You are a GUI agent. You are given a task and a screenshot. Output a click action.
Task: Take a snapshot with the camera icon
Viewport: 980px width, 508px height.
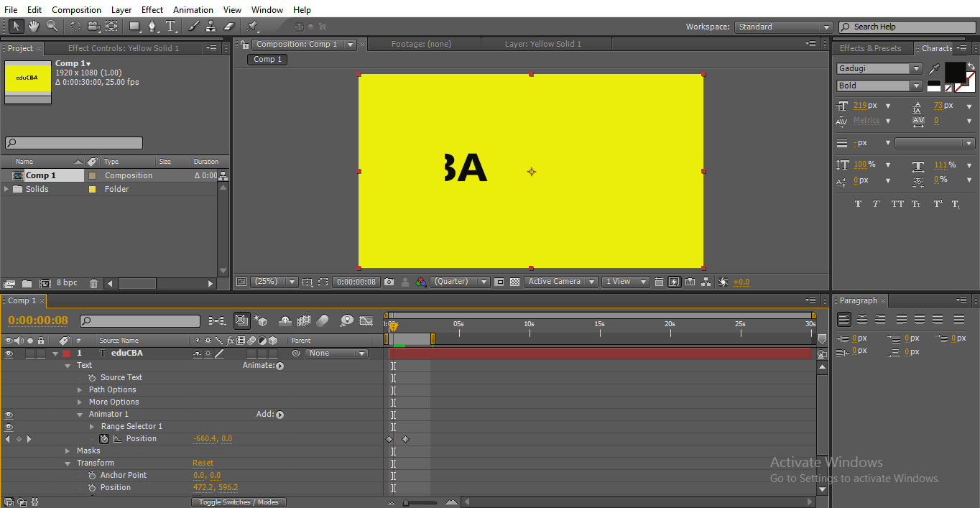tap(389, 282)
